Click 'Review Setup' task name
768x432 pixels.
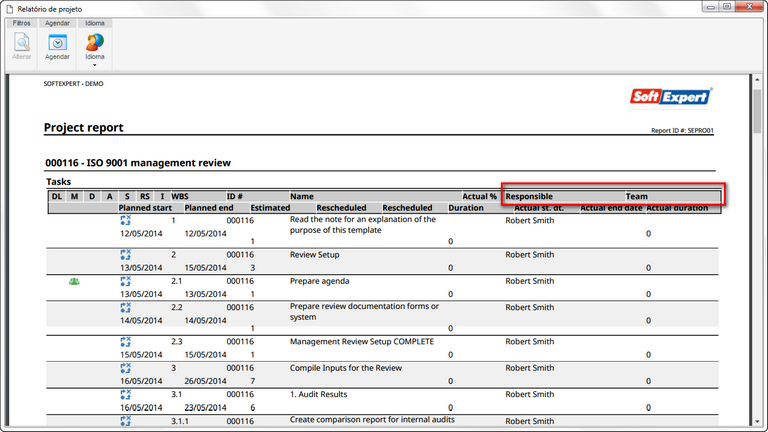[314, 255]
